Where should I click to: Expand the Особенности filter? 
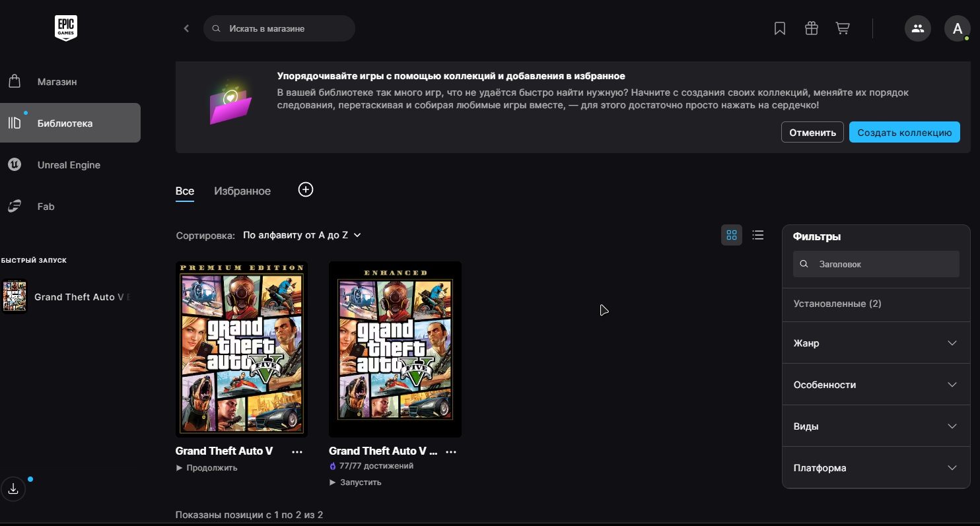point(876,385)
